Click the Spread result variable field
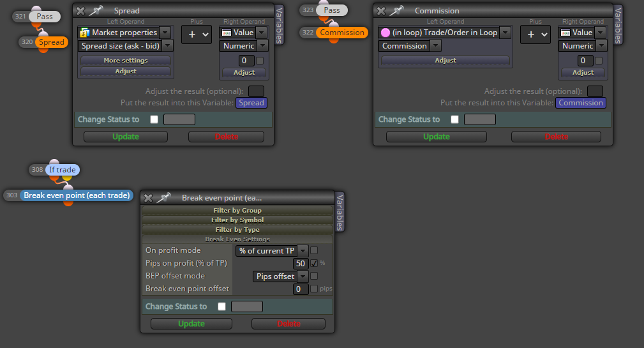This screenshot has height=348, width=644. click(x=251, y=103)
